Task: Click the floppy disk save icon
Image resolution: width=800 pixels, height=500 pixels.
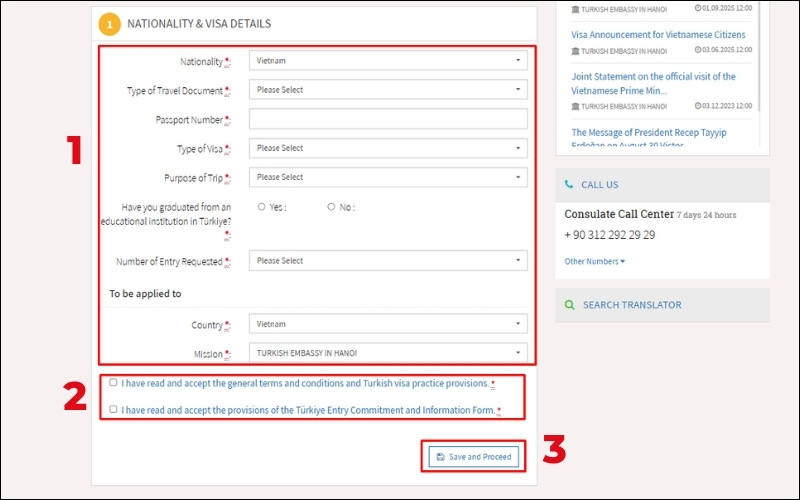Action: click(440, 457)
